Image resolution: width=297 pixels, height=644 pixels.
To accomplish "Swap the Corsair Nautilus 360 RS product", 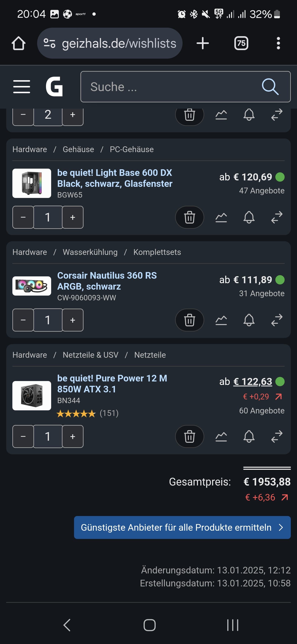I will pos(277,320).
